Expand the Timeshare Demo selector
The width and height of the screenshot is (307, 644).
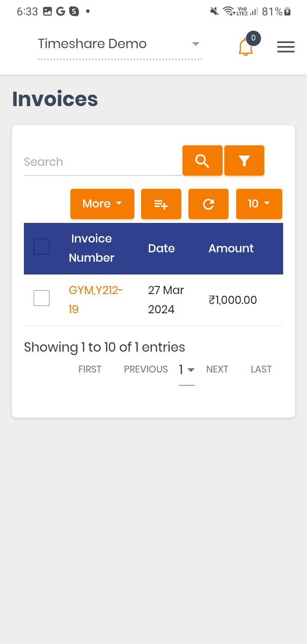120,44
